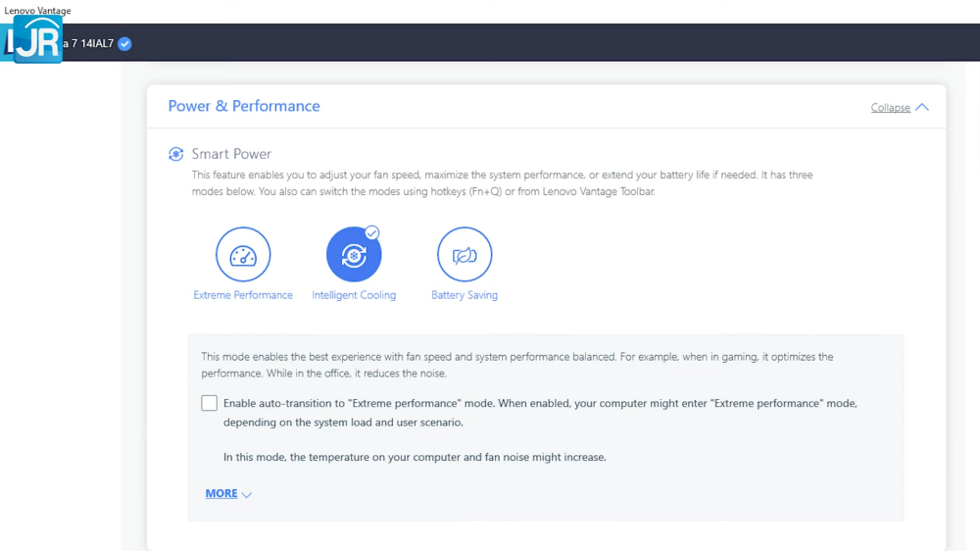
Task: Choose the Extreme Performance text label
Action: (x=243, y=295)
